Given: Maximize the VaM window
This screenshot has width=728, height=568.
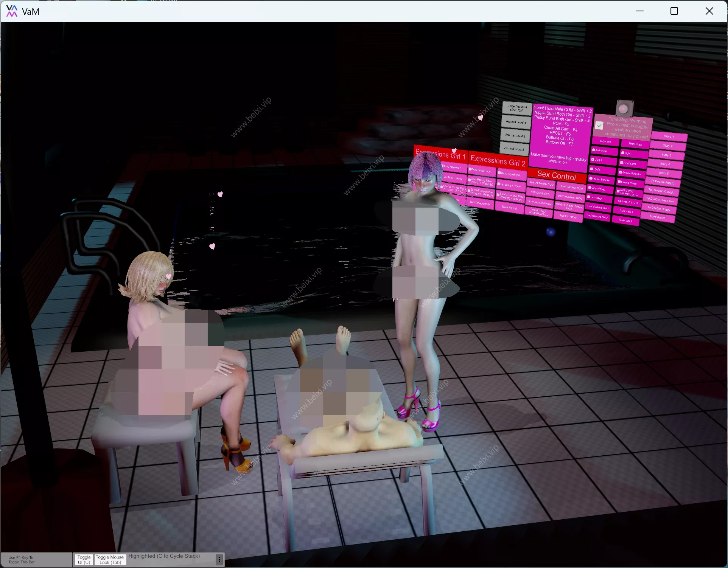Looking at the screenshot, I should click(674, 11).
